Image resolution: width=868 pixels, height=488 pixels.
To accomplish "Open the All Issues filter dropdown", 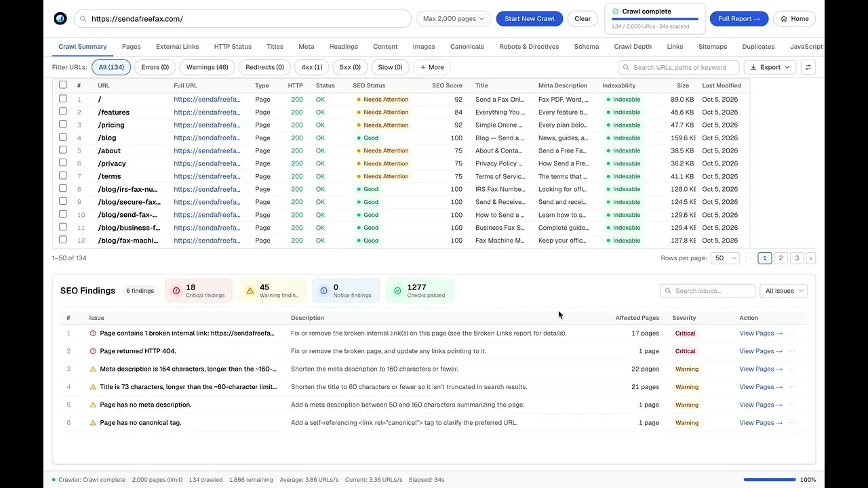I will pyautogui.click(x=783, y=291).
